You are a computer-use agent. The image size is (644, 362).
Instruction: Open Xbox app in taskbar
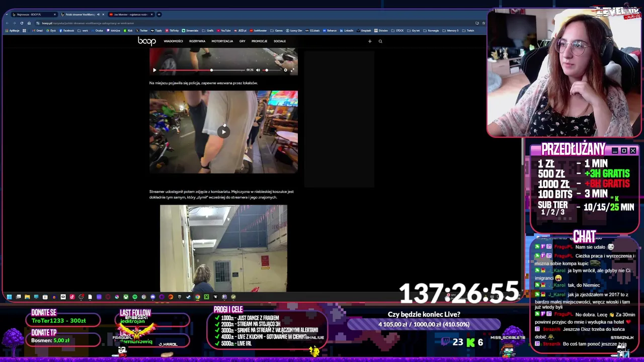pos(126,297)
